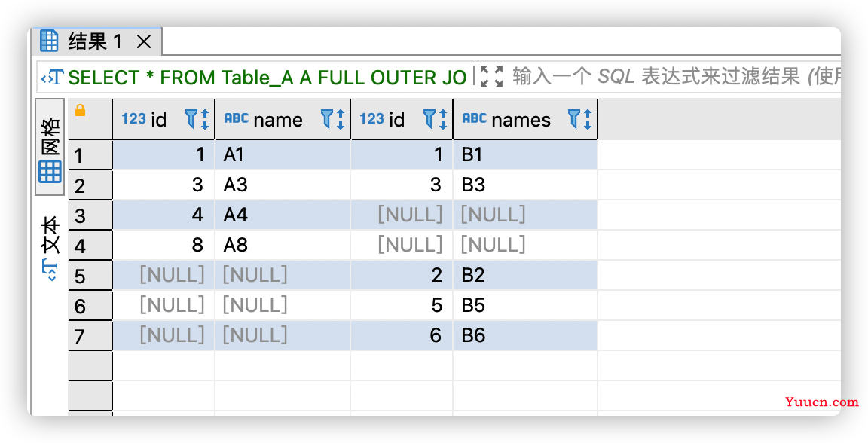Select cell A4 in name column

283,215
